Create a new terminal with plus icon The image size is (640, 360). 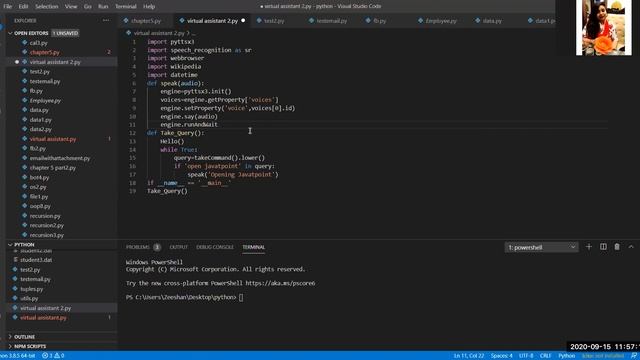(x=589, y=247)
